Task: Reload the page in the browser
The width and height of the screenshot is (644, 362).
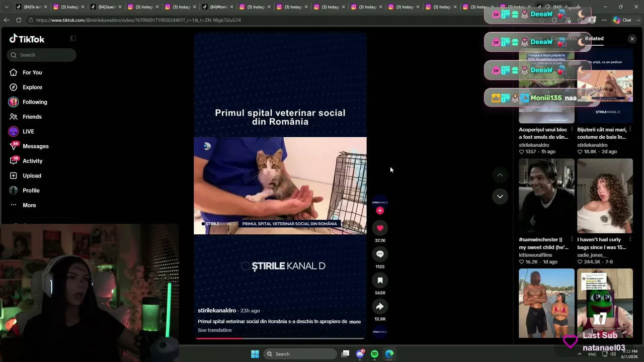Action: (x=19, y=20)
